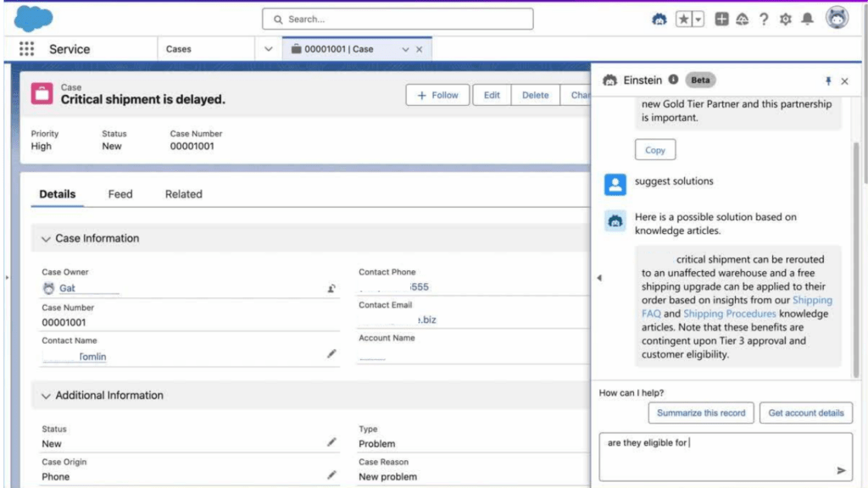Viewport: 868px width, 488px height.
Task: Click the Priority High value
Action: 41,147
